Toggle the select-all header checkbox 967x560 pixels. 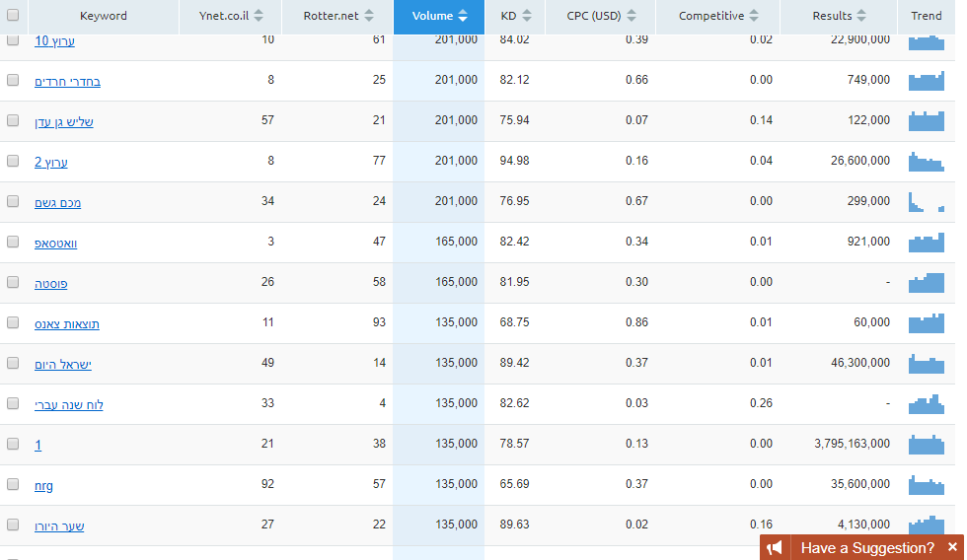coord(13,15)
